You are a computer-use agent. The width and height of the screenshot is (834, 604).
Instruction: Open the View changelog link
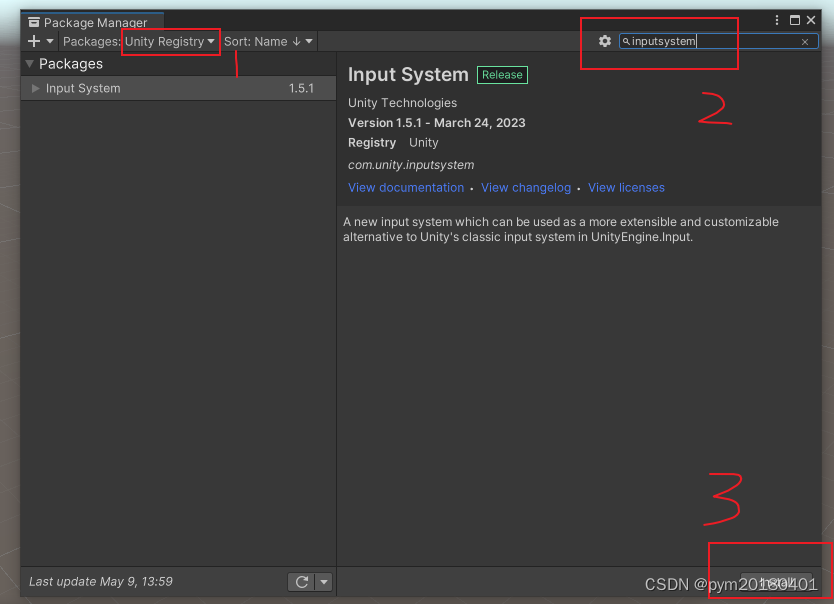(526, 188)
